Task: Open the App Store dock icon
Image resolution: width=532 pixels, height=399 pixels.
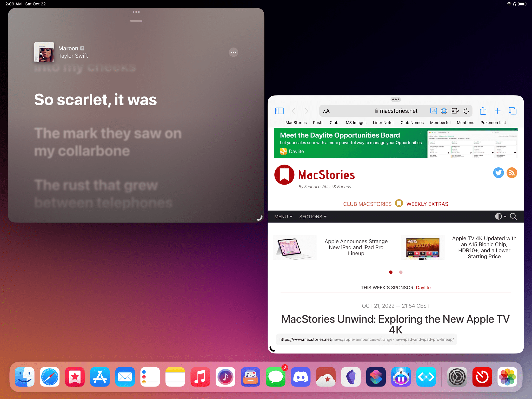Action: click(x=100, y=377)
